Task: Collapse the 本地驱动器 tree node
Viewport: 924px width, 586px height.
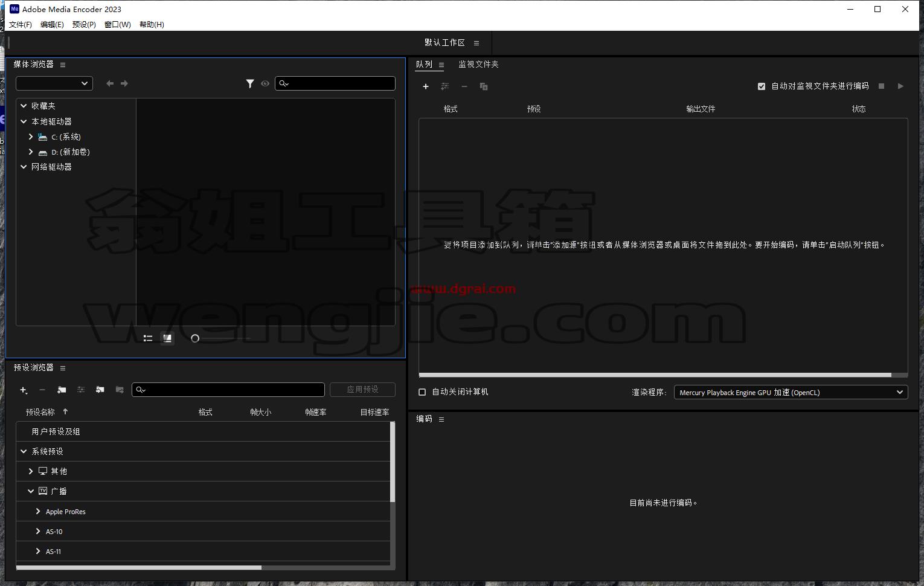Action: (x=24, y=121)
